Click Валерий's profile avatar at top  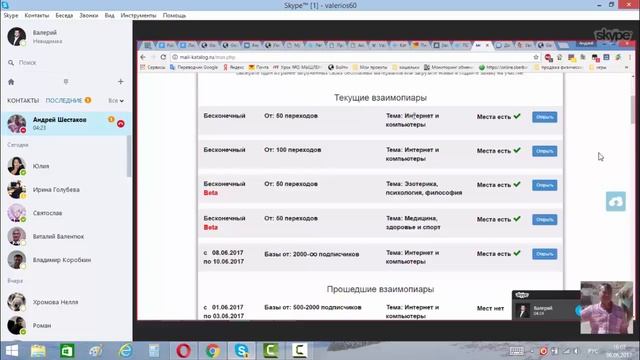(17, 36)
